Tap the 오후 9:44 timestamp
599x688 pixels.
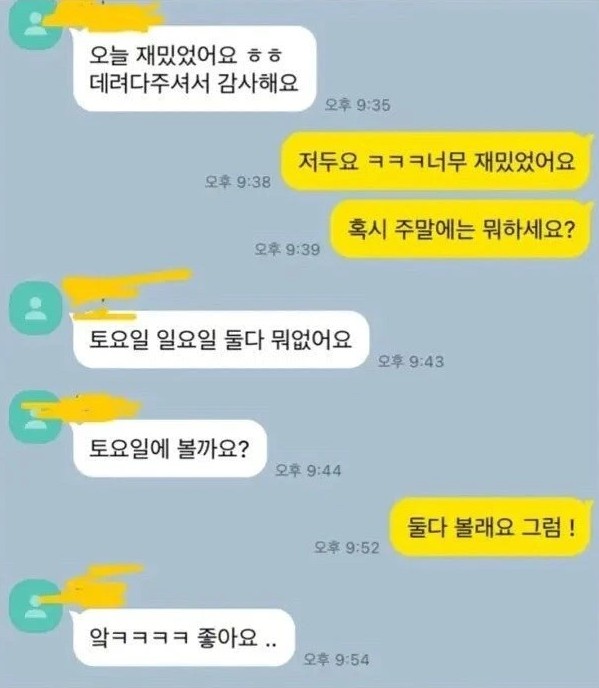point(308,470)
